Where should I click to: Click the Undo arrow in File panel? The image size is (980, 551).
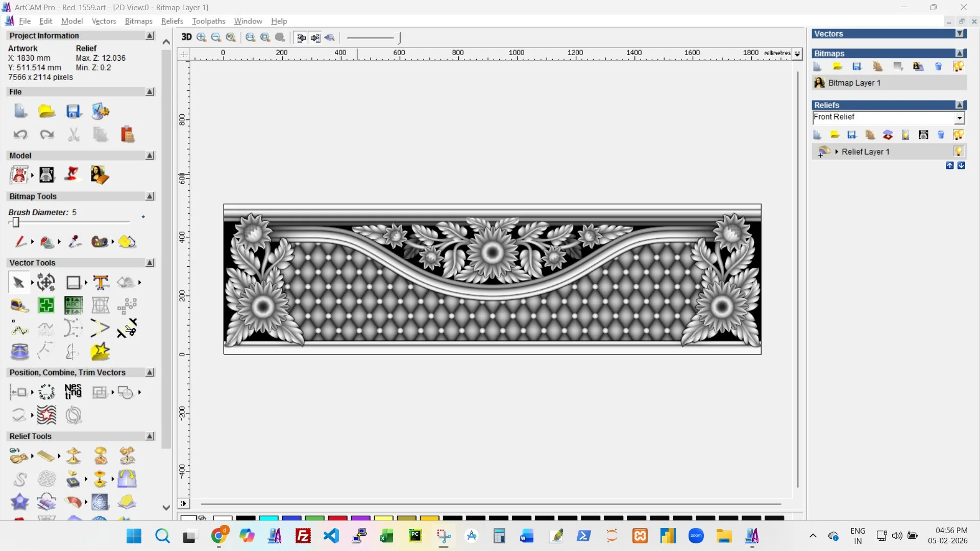tap(20, 135)
